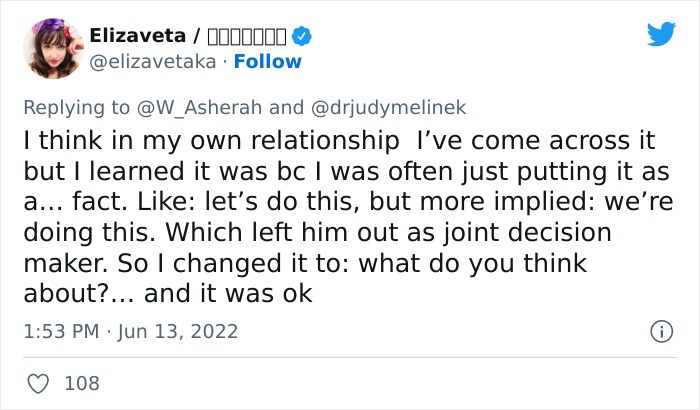
Task: Click the display name Elizaveta
Action: (137, 36)
